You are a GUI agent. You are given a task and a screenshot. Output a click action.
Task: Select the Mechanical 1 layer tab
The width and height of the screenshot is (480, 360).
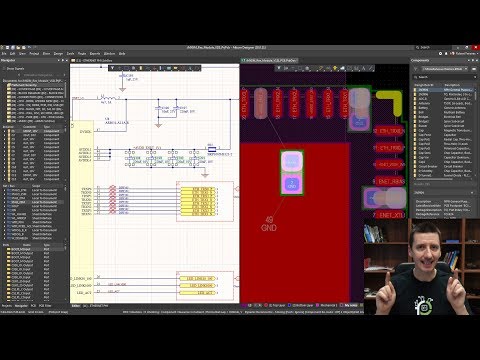click(x=327, y=305)
